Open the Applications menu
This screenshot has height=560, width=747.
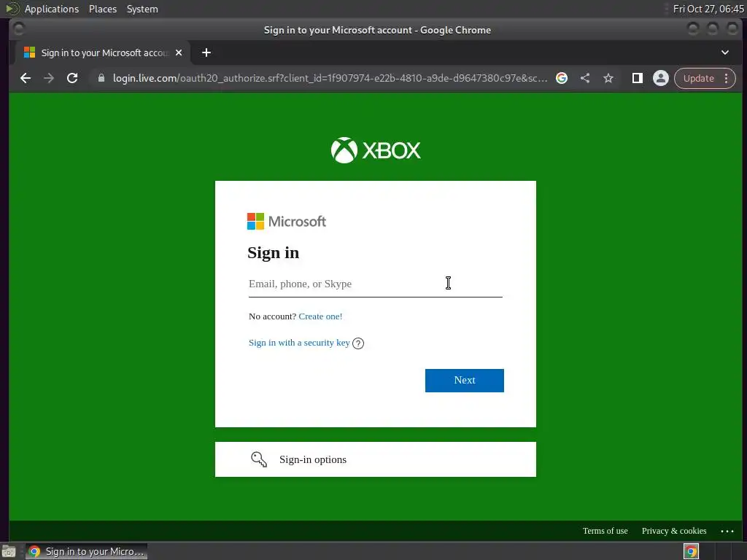pos(52,9)
